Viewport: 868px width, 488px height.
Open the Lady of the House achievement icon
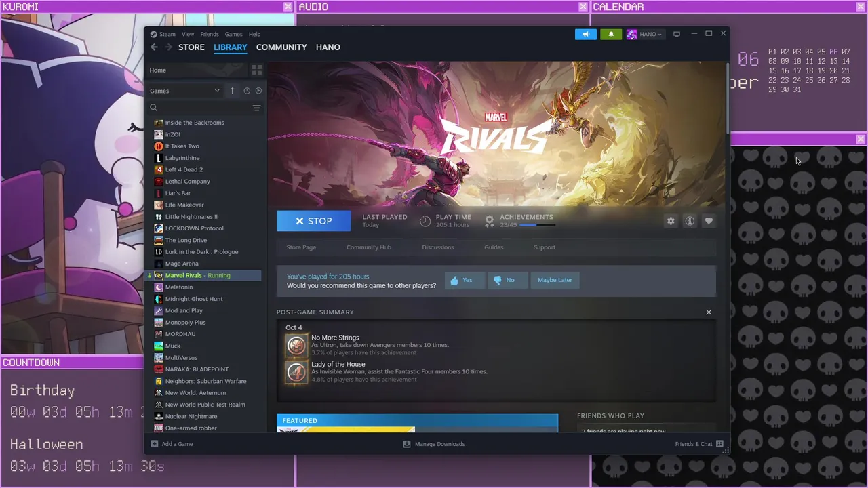tap(296, 371)
